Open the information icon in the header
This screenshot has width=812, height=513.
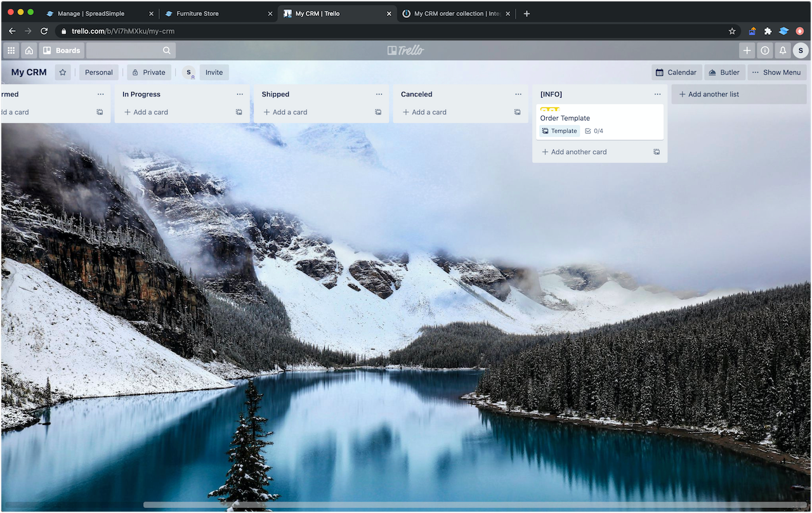pos(765,50)
